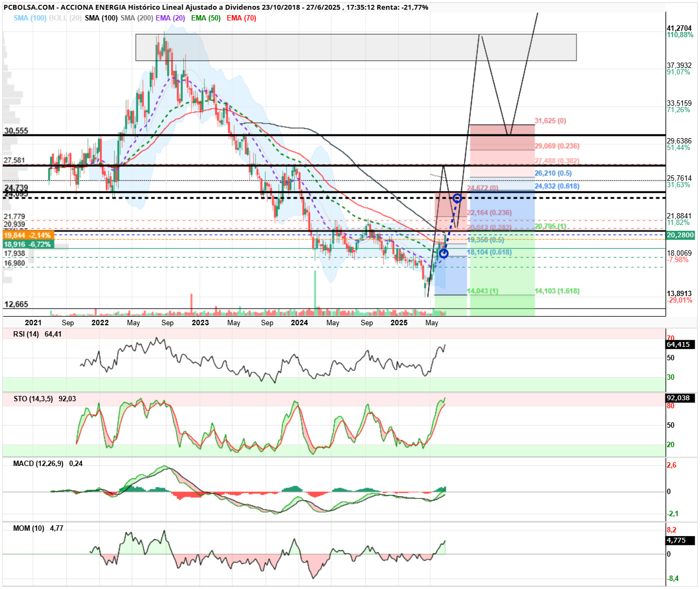Click the Fibonacci label 14,103 (1.618)
The width and height of the screenshot is (700, 589).
click(557, 291)
